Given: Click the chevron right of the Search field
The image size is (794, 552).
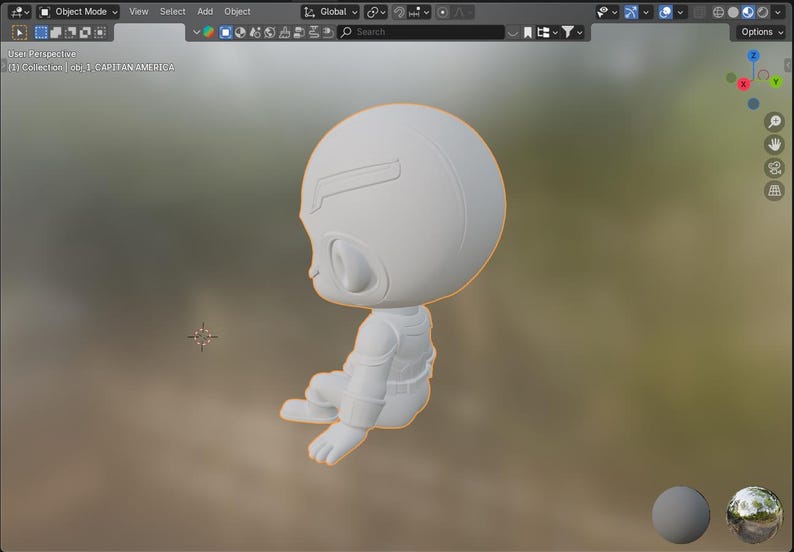Looking at the screenshot, I should coord(512,32).
